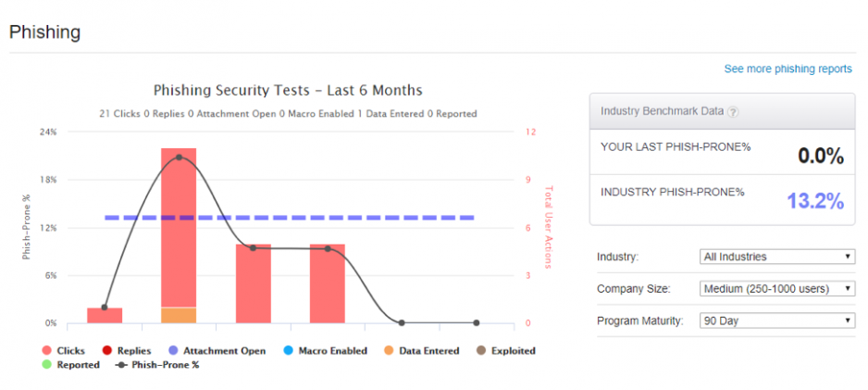Click the Phish-Prone % legend line marker
This screenshot has height=390, width=868.
coord(120,365)
